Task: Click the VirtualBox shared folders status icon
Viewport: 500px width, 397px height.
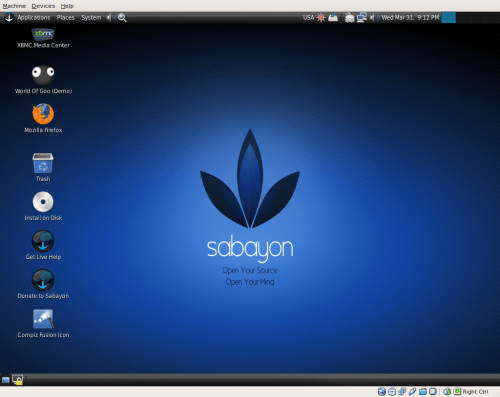Action: pos(423,392)
